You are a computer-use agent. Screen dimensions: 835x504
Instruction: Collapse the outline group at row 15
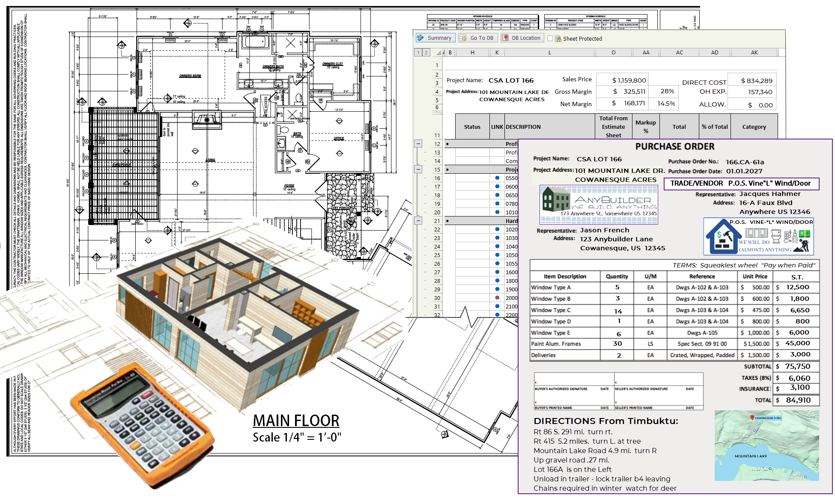[x=418, y=169]
